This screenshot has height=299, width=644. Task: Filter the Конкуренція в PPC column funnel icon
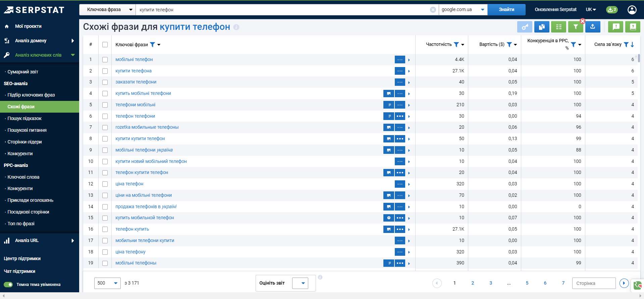pyautogui.click(x=574, y=45)
